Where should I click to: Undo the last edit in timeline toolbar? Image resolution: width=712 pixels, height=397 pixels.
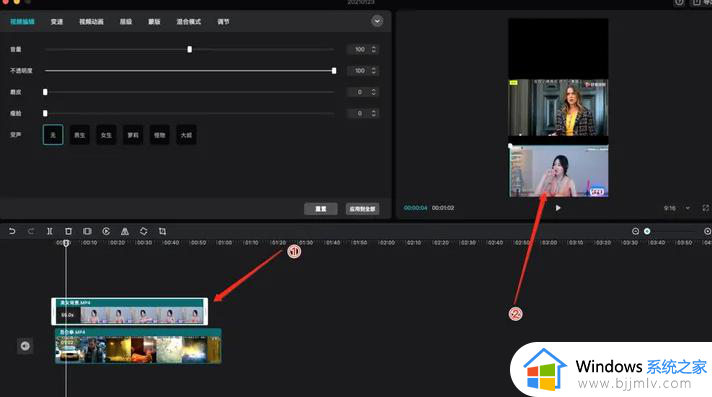[x=12, y=231]
